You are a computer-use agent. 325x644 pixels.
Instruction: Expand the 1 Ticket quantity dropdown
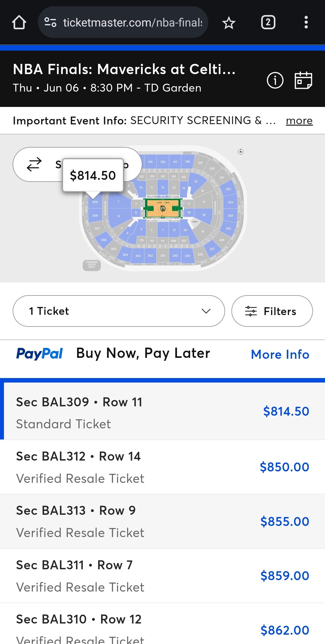click(119, 311)
